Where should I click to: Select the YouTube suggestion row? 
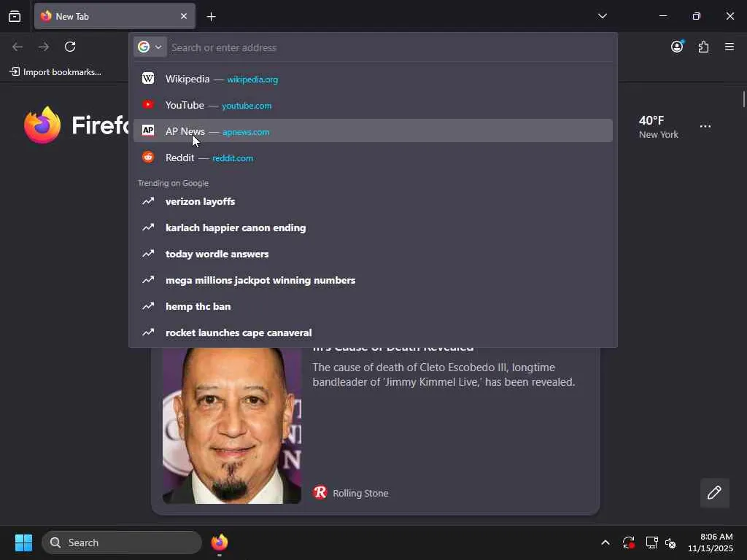(373, 105)
